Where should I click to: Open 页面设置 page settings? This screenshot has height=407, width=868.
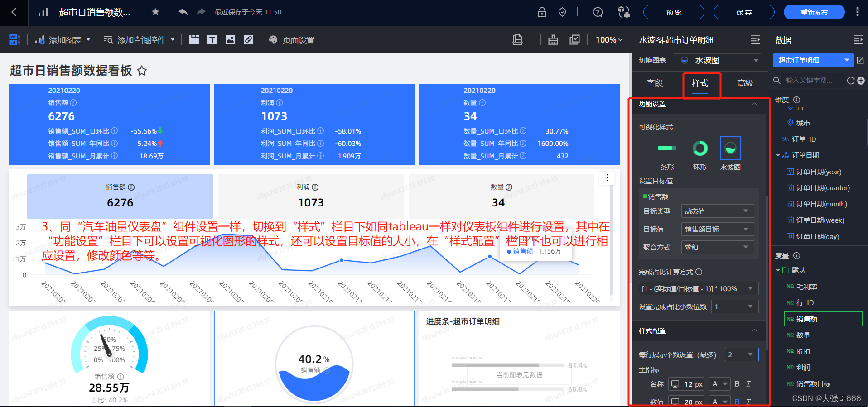(292, 40)
